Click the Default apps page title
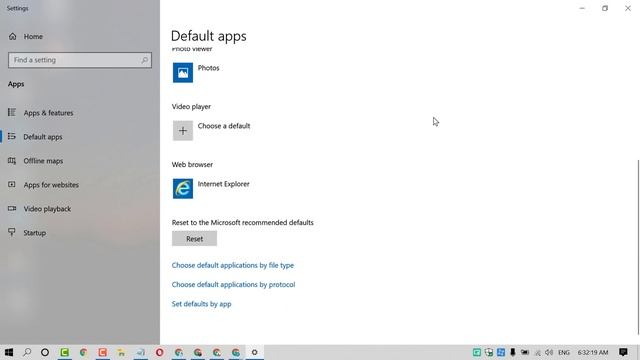Screen dimensions: 640x360 (209, 36)
